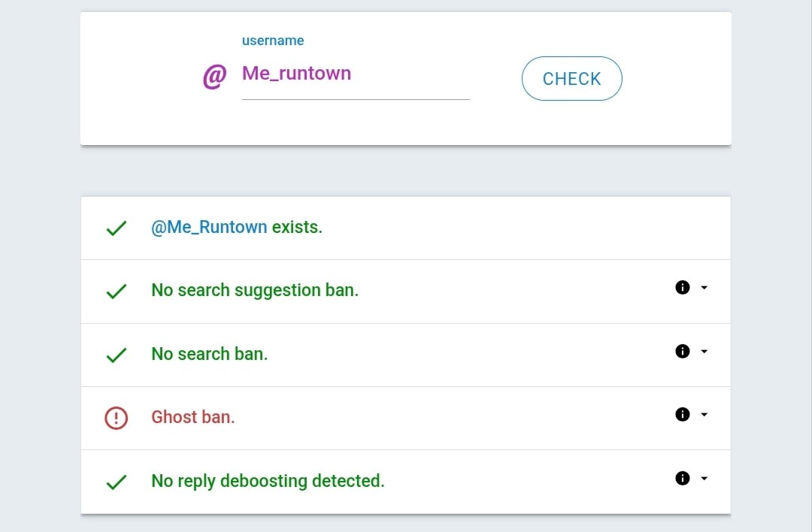Expand the search suggestion ban details arrow
This screenshot has height=532, width=812.
[x=704, y=287]
